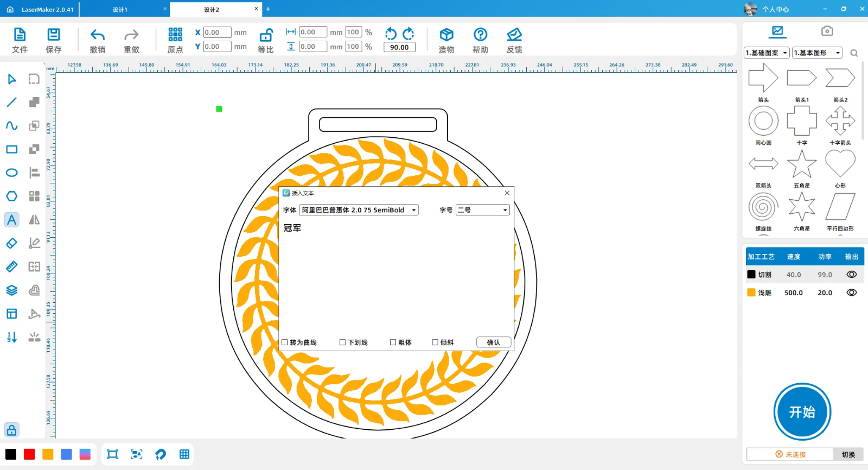This screenshot has width=868, height=470.
Task: Toggle visibility eye for 切割 layer
Action: click(852, 275)
